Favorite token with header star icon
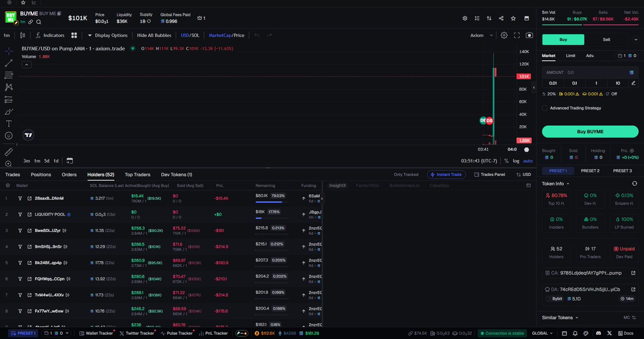The height and width of the screenshot is (339, 644). pos(514,18)
